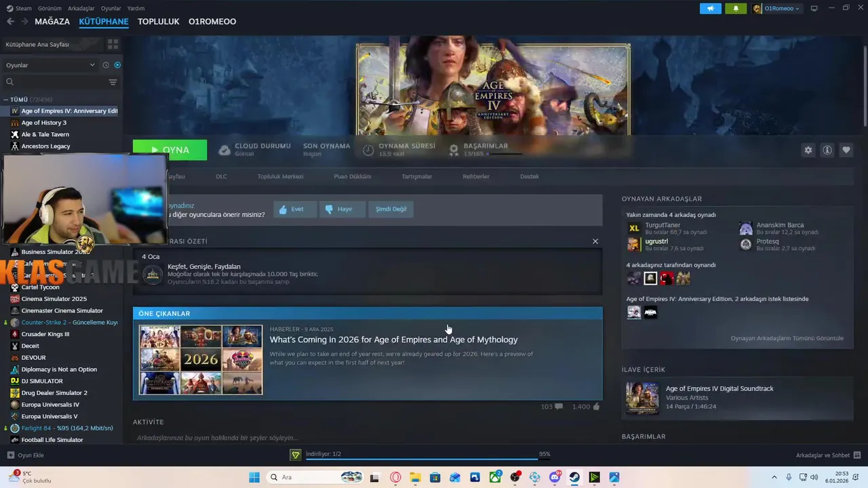Open the notifications bell
The image size is (868, 488).
(736, 8)
